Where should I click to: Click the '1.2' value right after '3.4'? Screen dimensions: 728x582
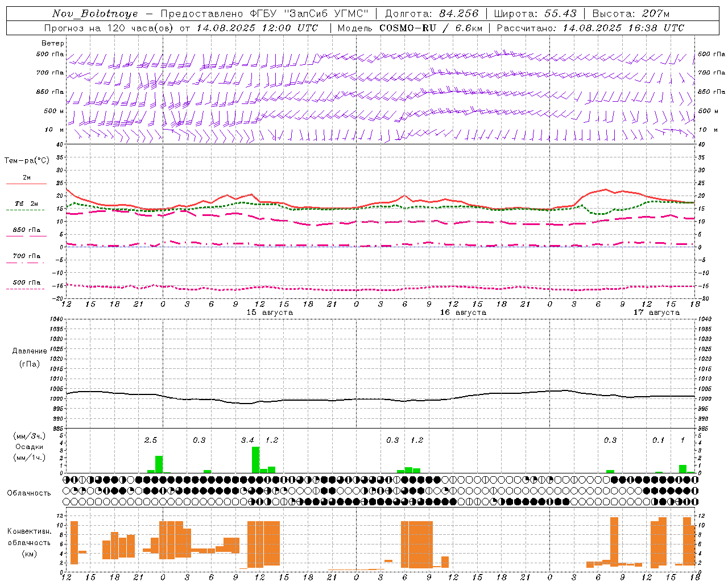click(272, 440)
